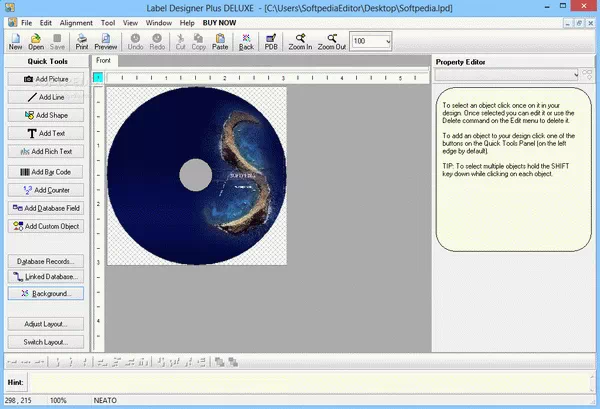Click the PDB toolbar icon

click(x=271, y=40)
